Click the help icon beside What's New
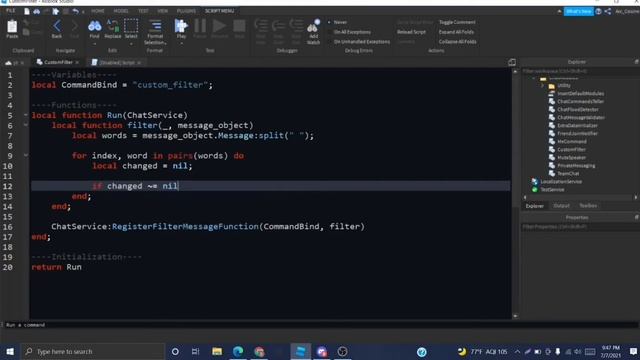Viewport: 640px width, 360px height. [x=598, y=11]
